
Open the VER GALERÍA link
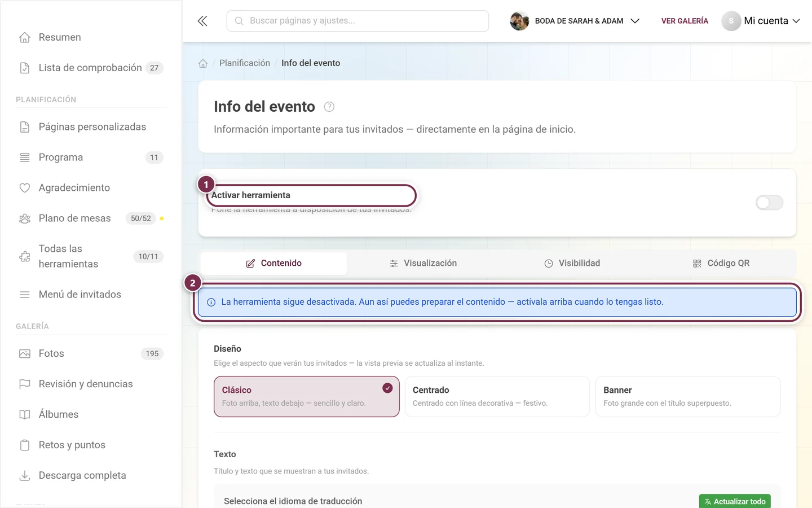[685, 21]
